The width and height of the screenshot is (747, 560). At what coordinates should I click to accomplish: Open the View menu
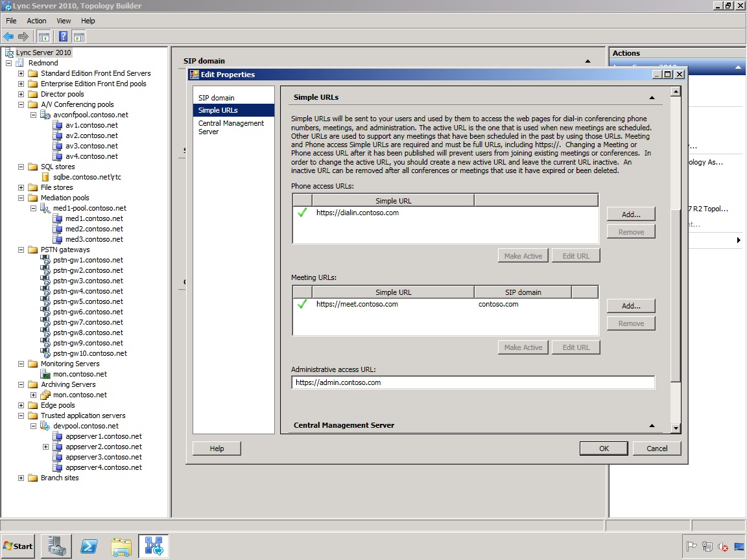click(64, 21)
